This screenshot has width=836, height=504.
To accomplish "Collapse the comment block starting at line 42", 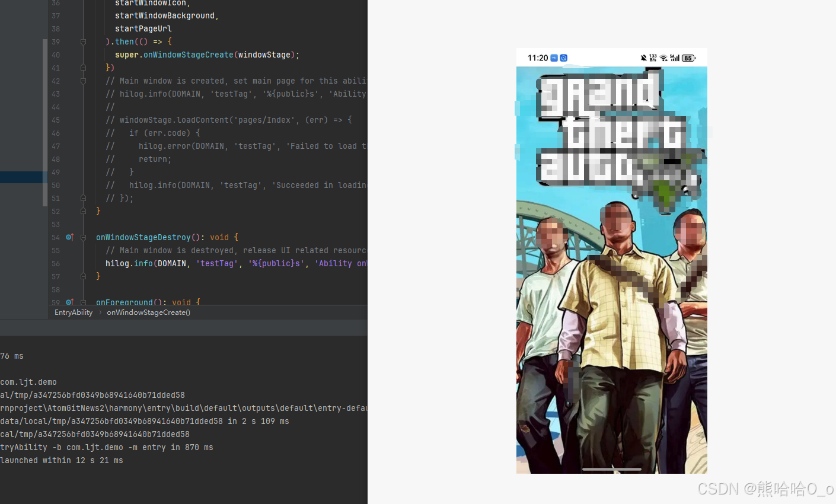I will (x=83, y=81).
